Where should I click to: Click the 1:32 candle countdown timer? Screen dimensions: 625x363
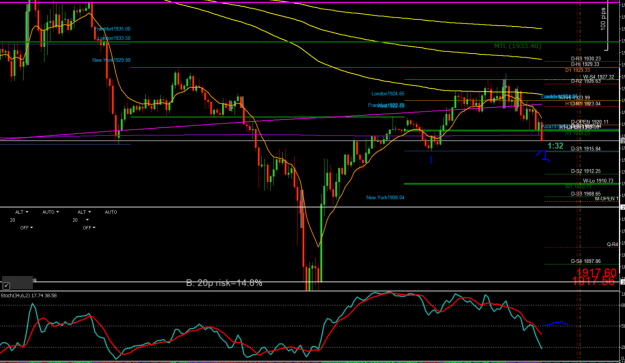(x=555, y=146)
